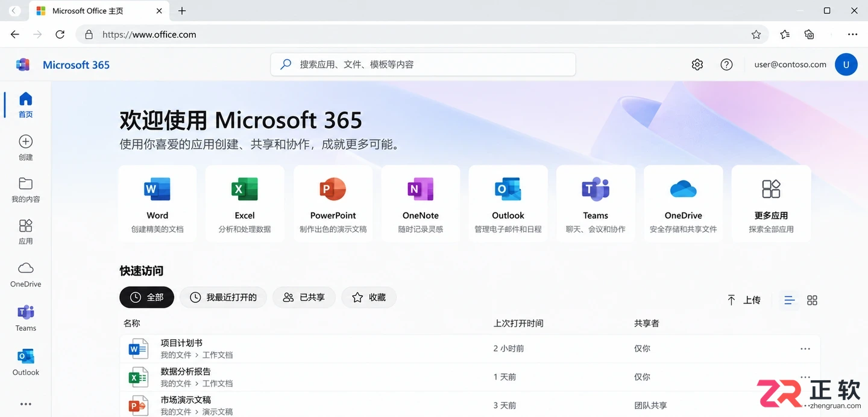Viewport: 868px width, 417px height.
Task: Open the settings gear icon
Action: pyautogui.click(x=697, y=65)
